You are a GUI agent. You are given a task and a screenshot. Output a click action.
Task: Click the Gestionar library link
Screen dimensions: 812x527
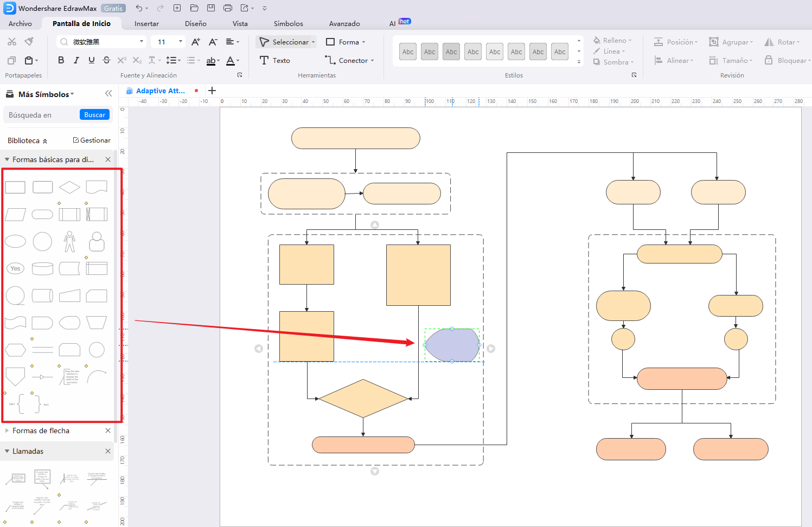click(91, 140)
